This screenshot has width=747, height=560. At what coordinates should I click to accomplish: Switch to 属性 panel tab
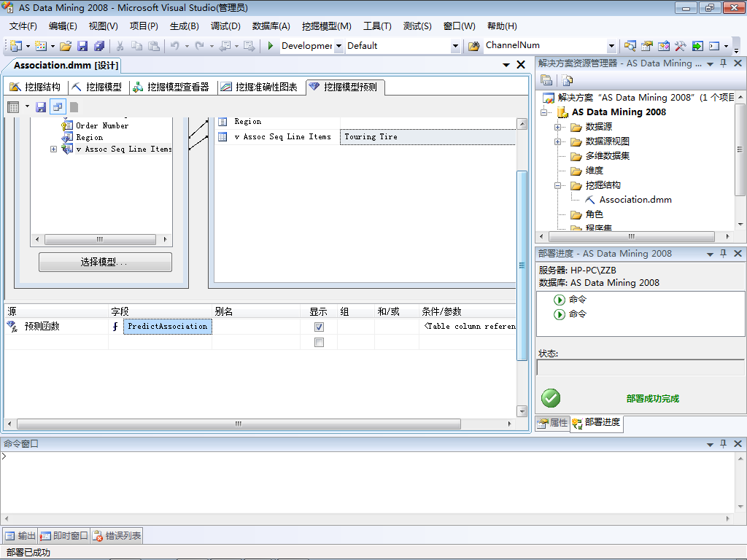553,423
